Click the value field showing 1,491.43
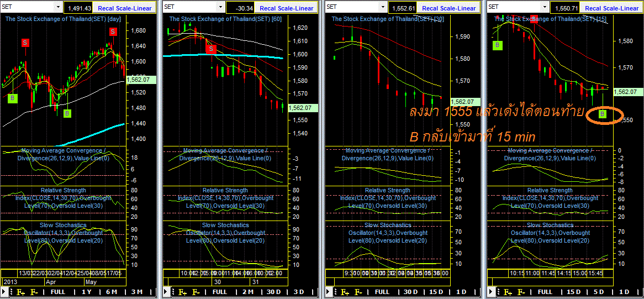 point(78,8)
